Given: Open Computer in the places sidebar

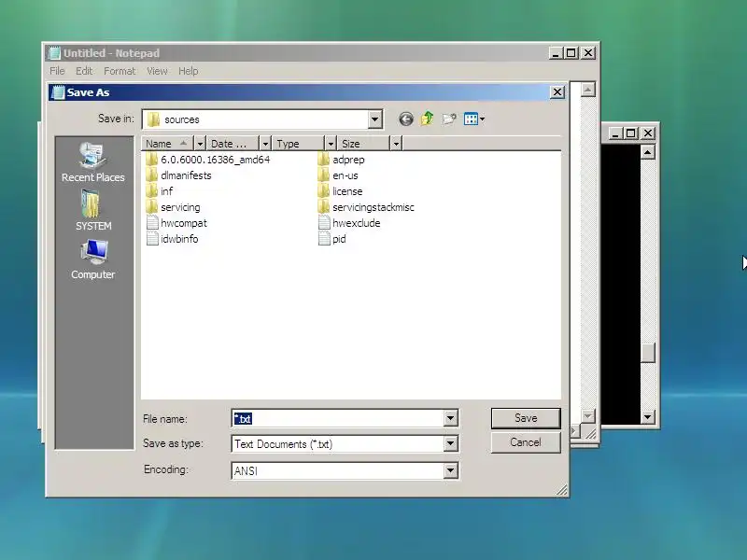Looking at the screenshot, I should (92, 259).
